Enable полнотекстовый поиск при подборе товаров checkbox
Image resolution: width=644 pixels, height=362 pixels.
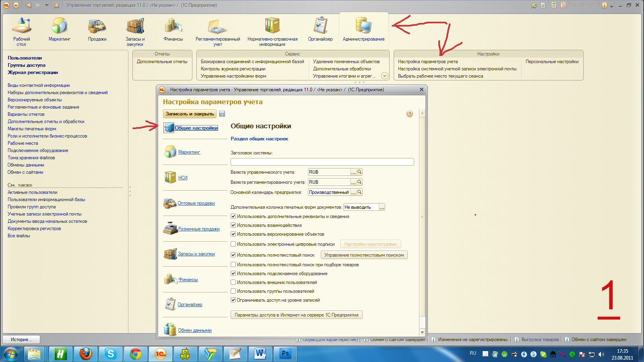[x=233, y=265]
